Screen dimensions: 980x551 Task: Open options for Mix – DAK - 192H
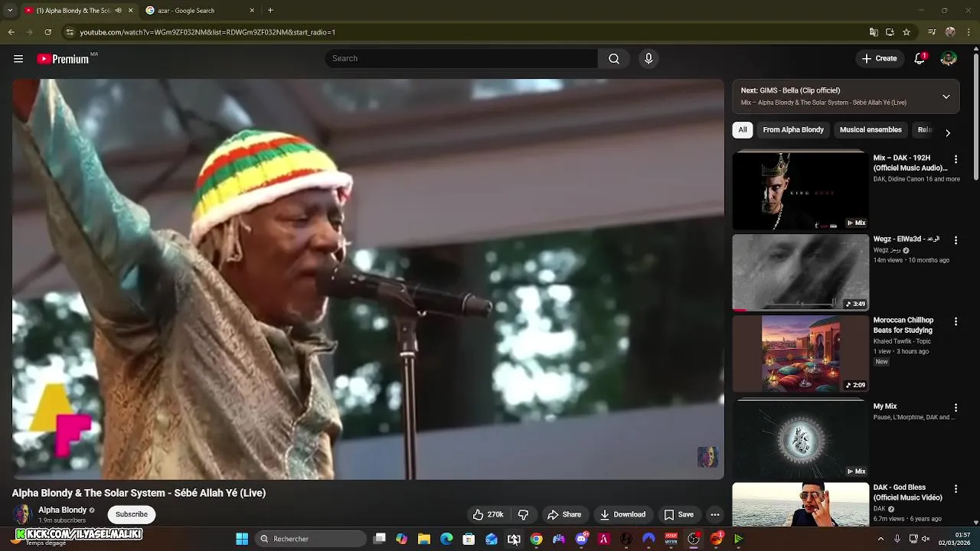pos(955,159)
